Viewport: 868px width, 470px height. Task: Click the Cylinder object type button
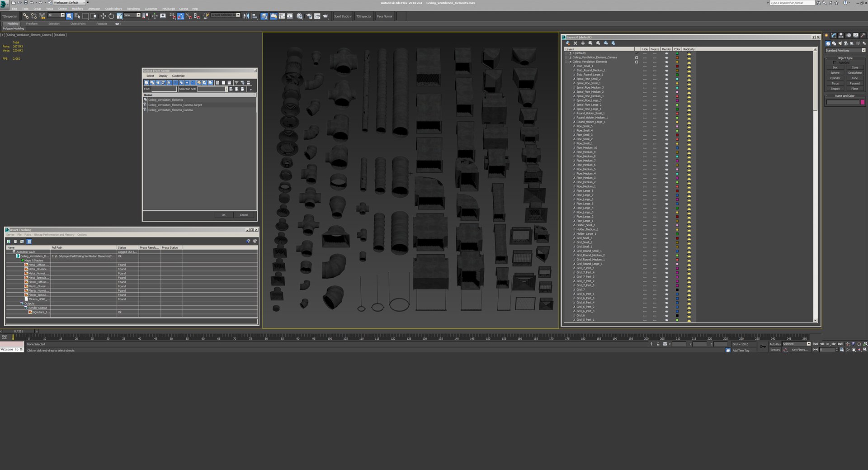pyautogui.click(x=835, y=78)
